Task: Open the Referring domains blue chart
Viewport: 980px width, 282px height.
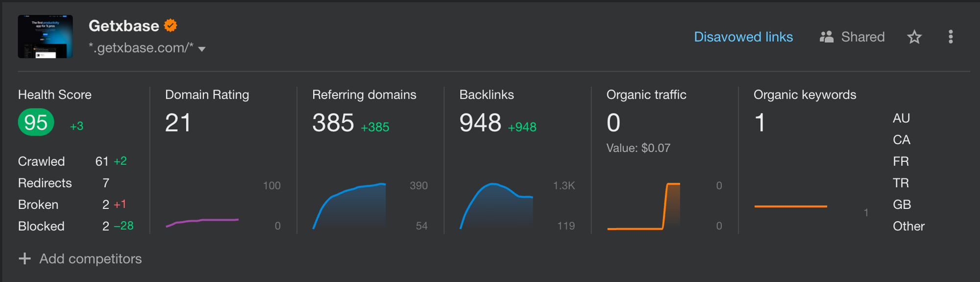Action: click(349, 206)
